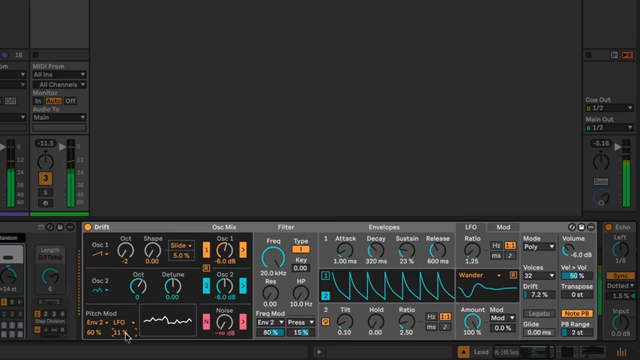Viewport: 640px width, 360px height.
Task: Set LFO rate mode to Hz
Action: pyautogui.click(x=496, y=246)
